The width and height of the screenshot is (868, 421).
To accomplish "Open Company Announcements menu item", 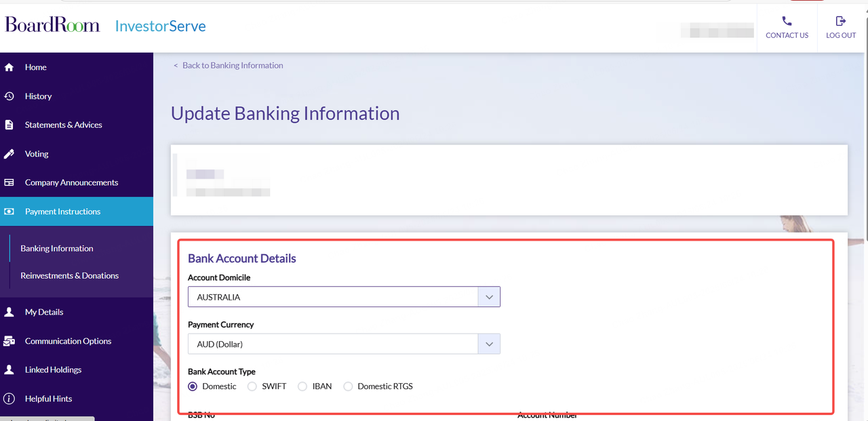I will (x=77, y=182).
